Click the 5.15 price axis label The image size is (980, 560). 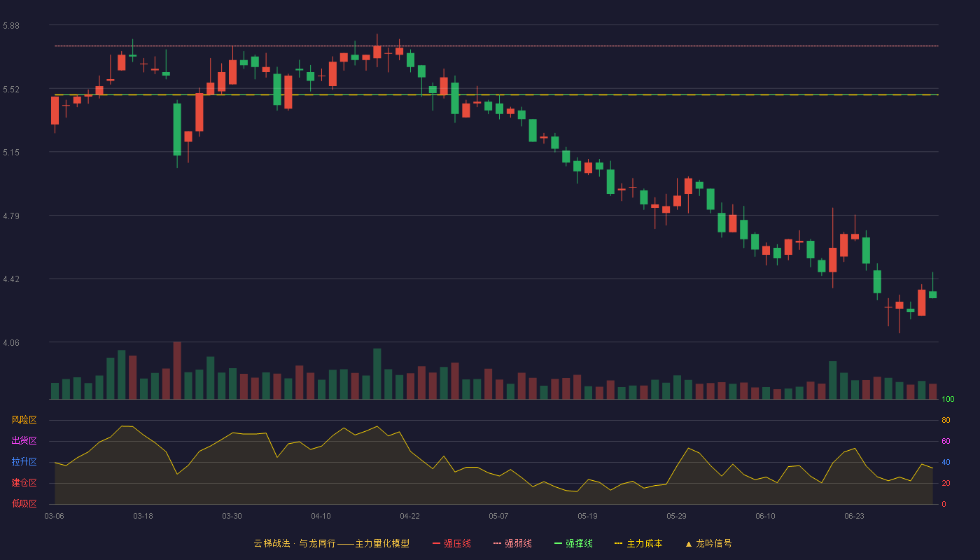coord(11,152)
